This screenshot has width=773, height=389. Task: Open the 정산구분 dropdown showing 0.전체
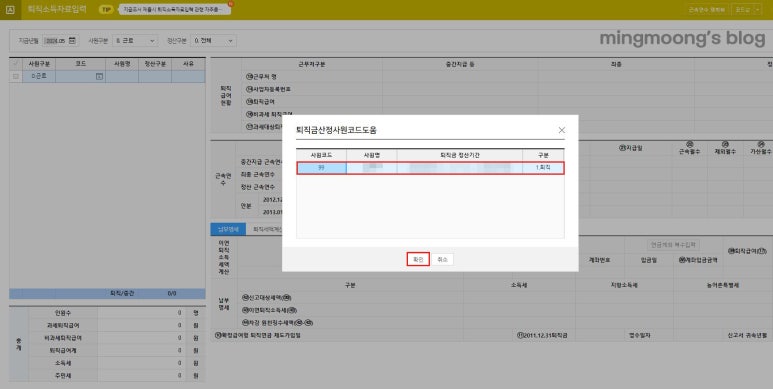[214, 40]
